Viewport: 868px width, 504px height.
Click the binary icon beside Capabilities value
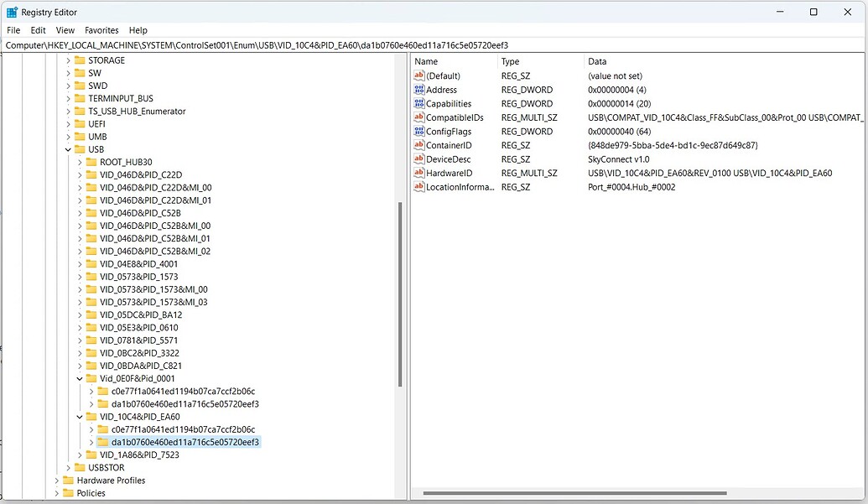click(419, 104)
